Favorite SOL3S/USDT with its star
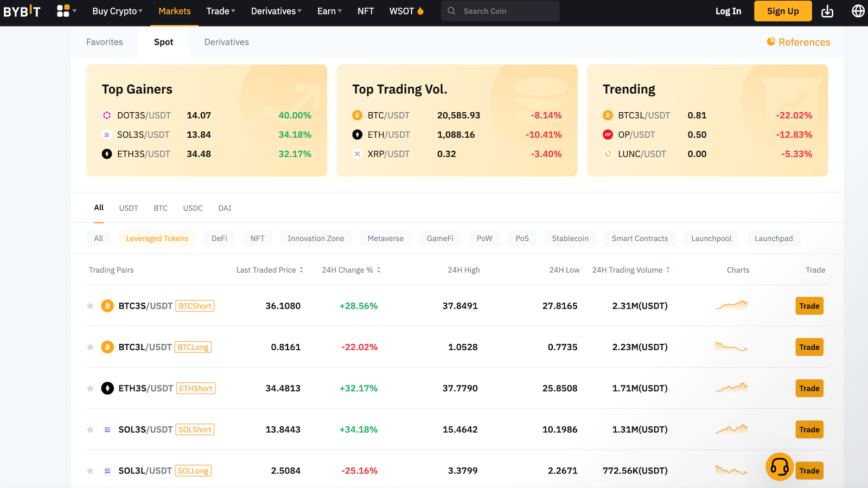 pos(90,429)
